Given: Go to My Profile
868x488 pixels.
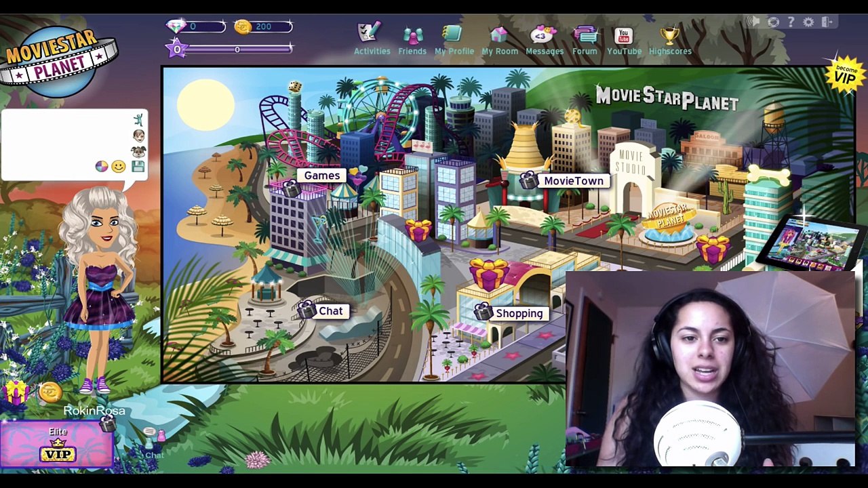Looking at the screenshot, I should click(454, 39).
